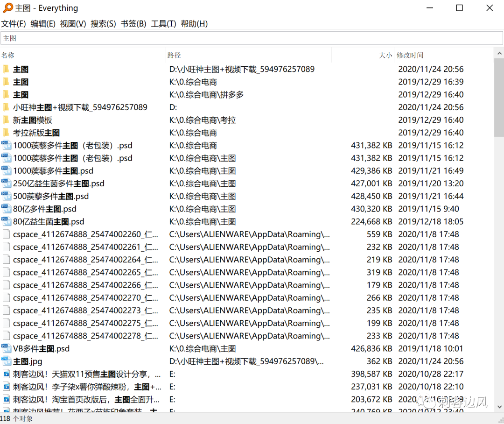
Task: Click PSD icon of 1000蒺藜多件主图.psd
Action: pos(6,170)
